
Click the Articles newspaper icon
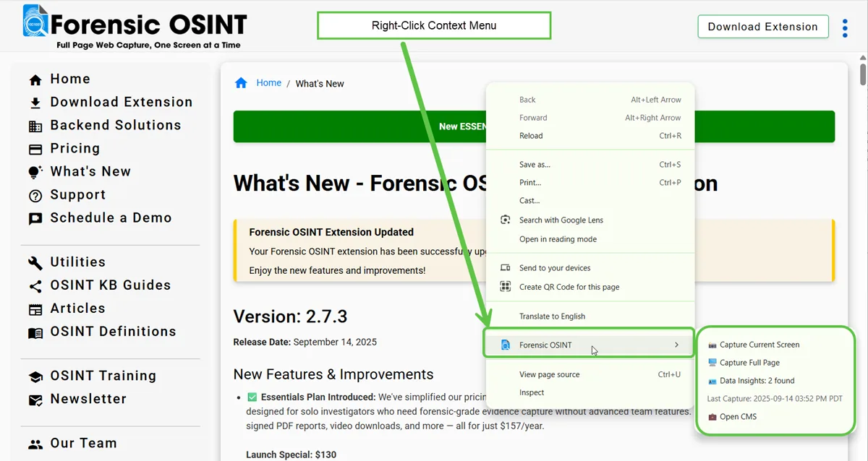35,309
